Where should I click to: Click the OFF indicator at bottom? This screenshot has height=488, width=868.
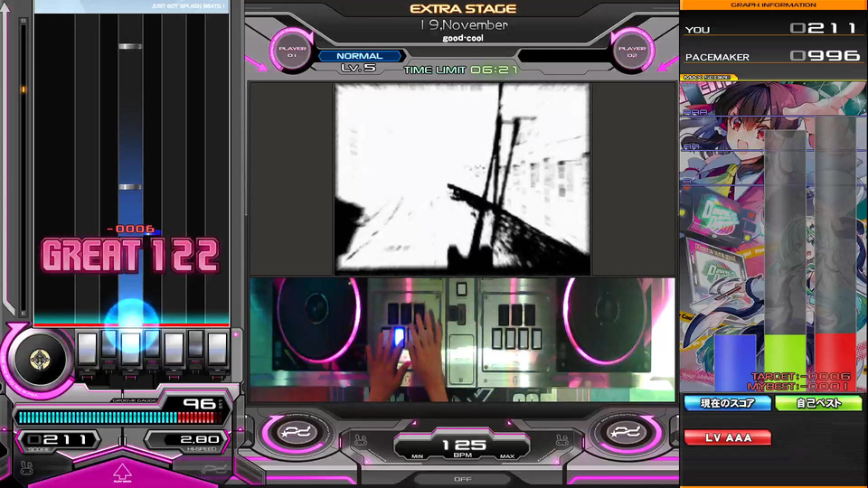(x=463, y=479)
